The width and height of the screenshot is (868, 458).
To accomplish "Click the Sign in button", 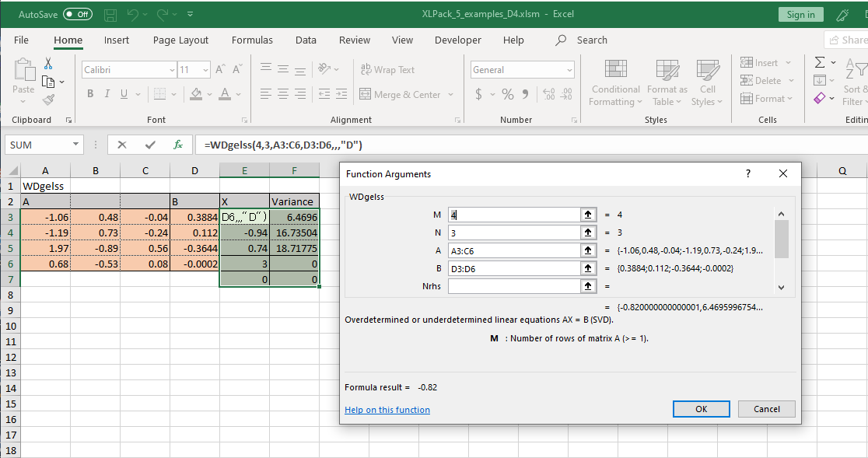I will pos(800,14).
